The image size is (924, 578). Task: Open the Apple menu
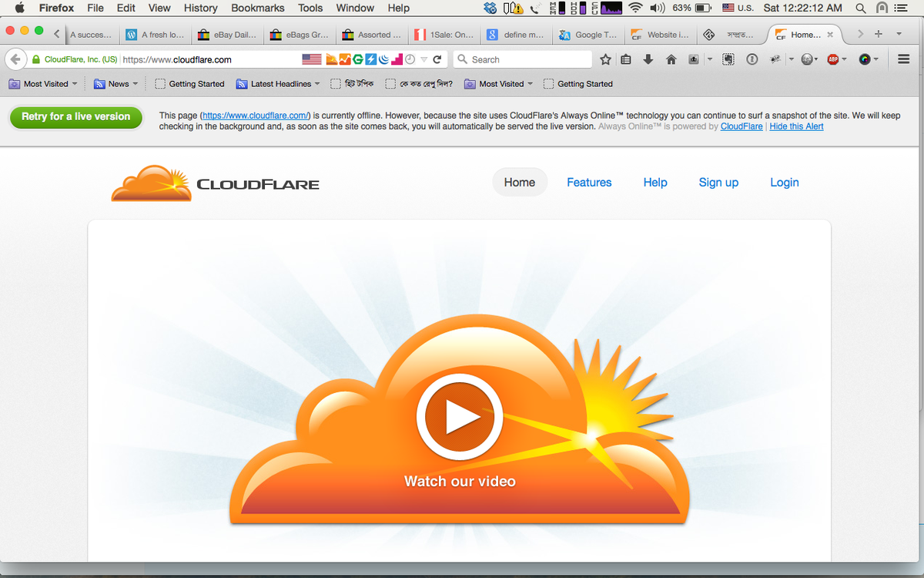click(x=19, y=8)
